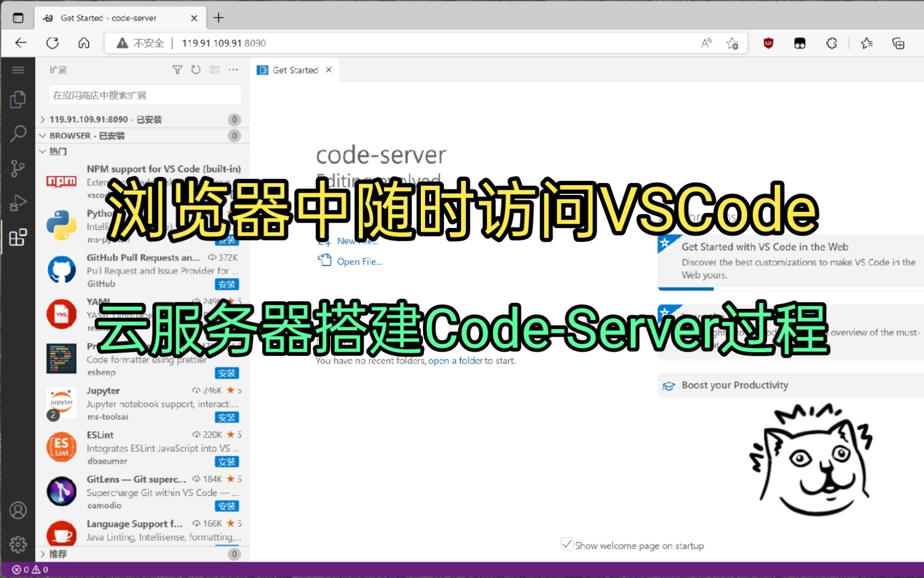Screen dimensions: 924x578
Task: Select the Extensions icon in the activity bar
Action: tap(18, 237)
